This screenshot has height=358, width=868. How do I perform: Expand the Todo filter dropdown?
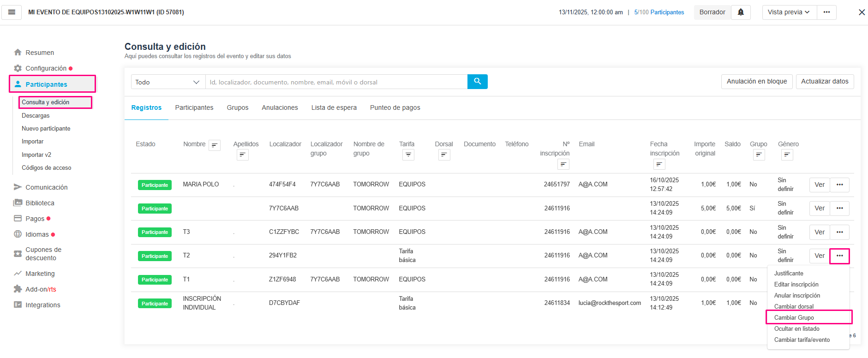(168, 82)
